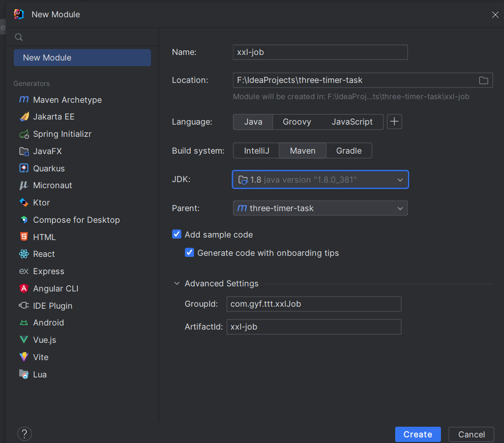Add another language with plus button

click(x=394, y=122)
